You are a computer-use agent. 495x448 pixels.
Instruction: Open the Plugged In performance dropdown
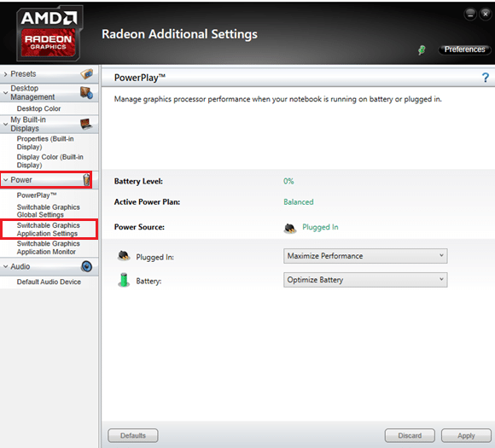[365, 256]
